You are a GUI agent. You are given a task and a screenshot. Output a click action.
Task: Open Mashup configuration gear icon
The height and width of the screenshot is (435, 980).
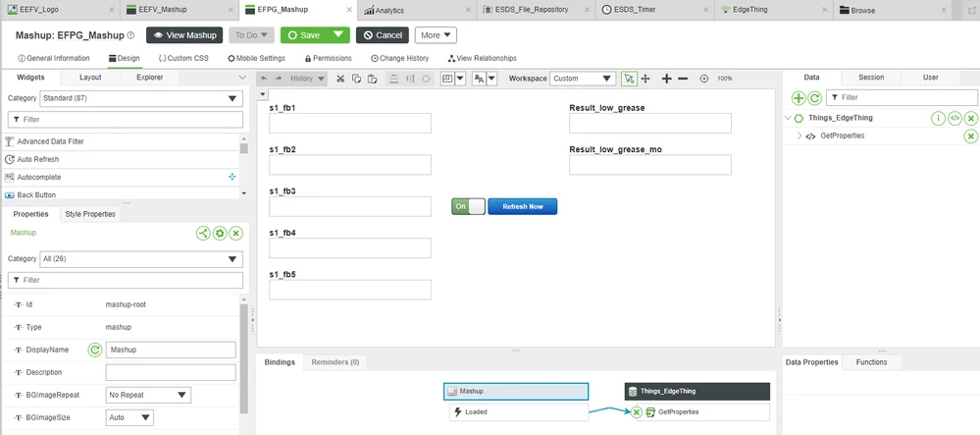click(x=220, y=234)
